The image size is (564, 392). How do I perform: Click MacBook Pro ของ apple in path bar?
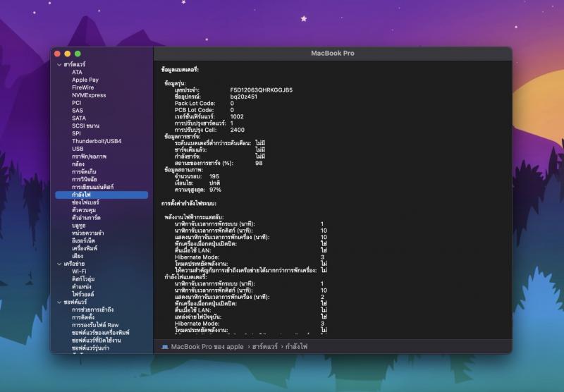(207, 347)
